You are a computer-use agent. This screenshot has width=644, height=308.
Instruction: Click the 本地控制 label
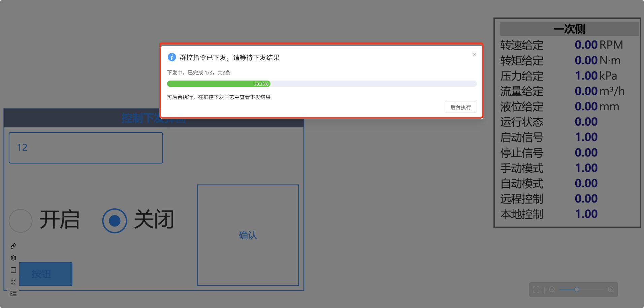(522, 214)
